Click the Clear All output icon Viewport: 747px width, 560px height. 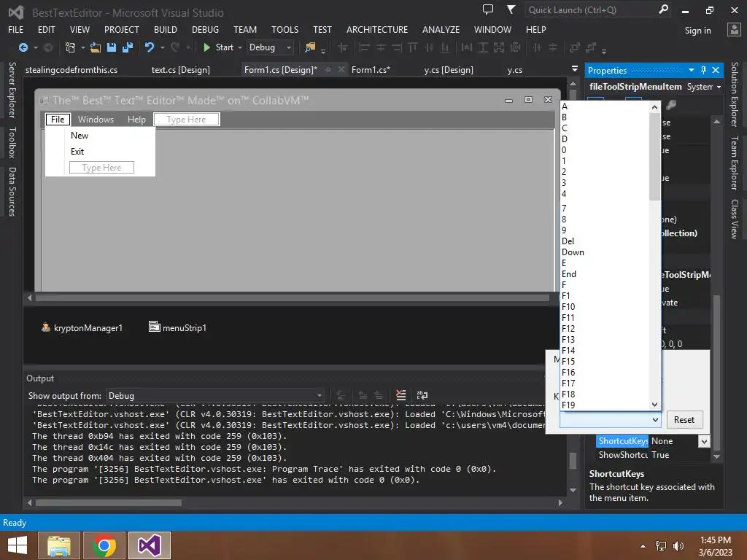tap(400, 395)
